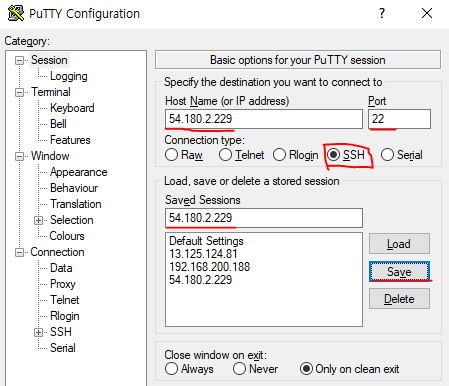Viewport: 449px width, 386px height.
Task: Close the PuTTY Configuration window
Action: click(x=427, y=13)
